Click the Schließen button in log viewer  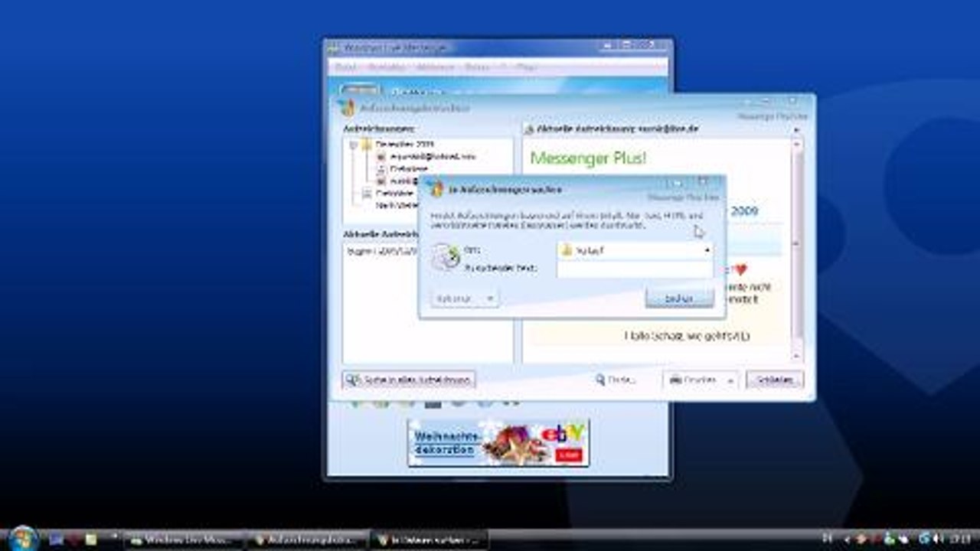pos(774,380)
